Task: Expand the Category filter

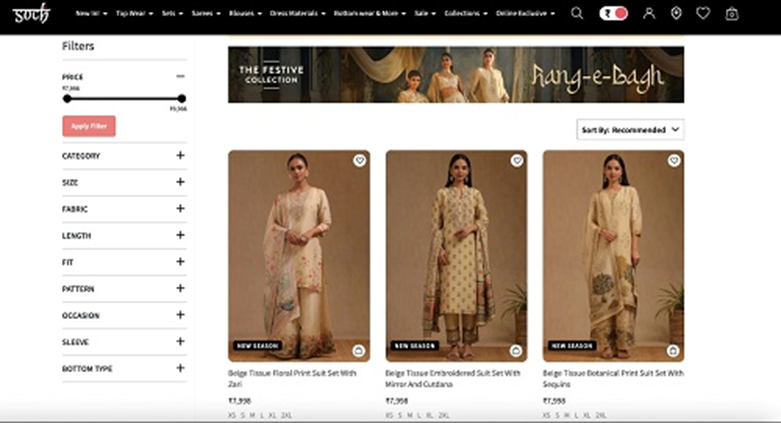Action: point(180,156)
